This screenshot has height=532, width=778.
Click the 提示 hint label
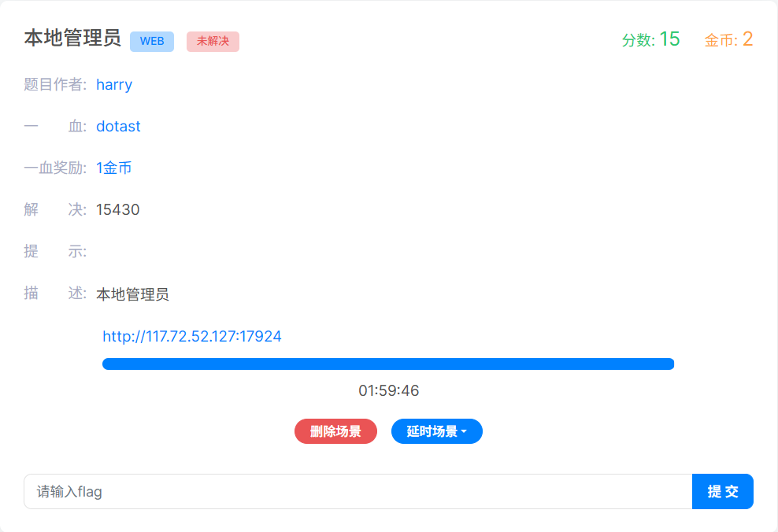pos(55,251)
